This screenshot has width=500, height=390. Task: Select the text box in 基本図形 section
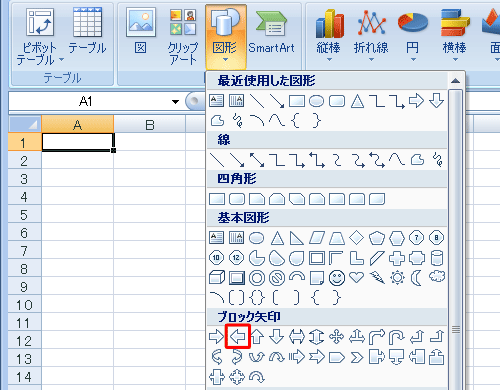[217, 238]
